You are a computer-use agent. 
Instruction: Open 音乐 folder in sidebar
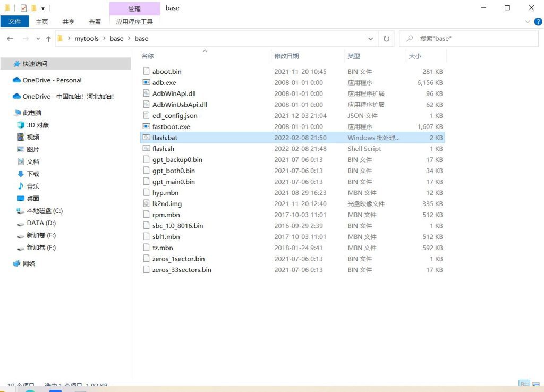tap(33, 186)
